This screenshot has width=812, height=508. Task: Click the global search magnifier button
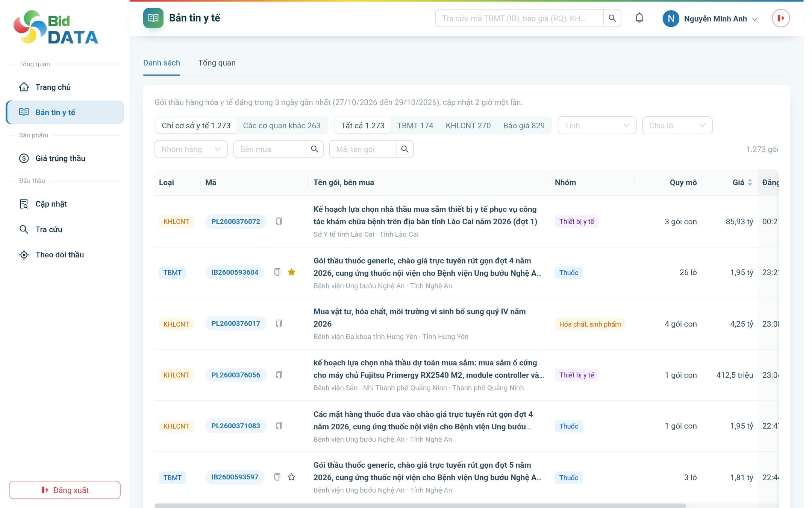click(612, 18)
